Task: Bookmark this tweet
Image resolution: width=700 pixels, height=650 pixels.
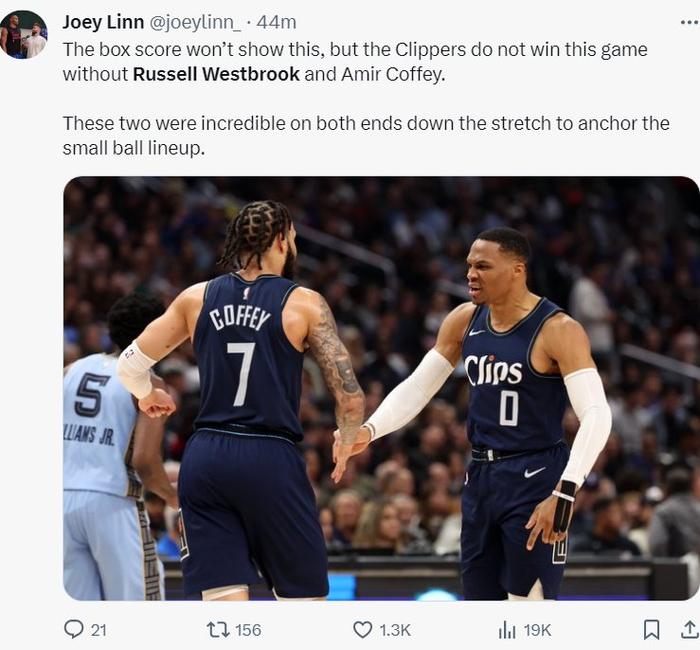Action: pyautogui.click(x=651, y=630)
